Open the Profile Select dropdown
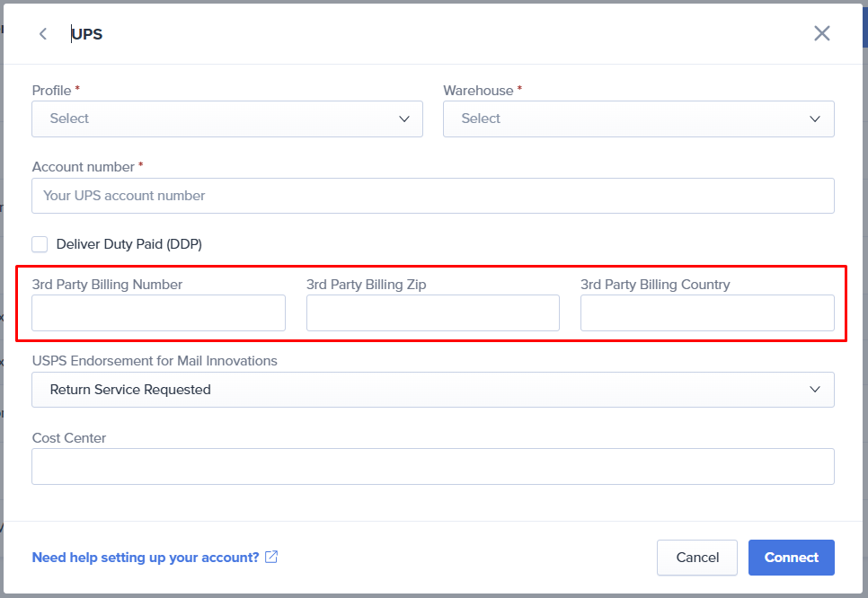 tap(226, 119)
